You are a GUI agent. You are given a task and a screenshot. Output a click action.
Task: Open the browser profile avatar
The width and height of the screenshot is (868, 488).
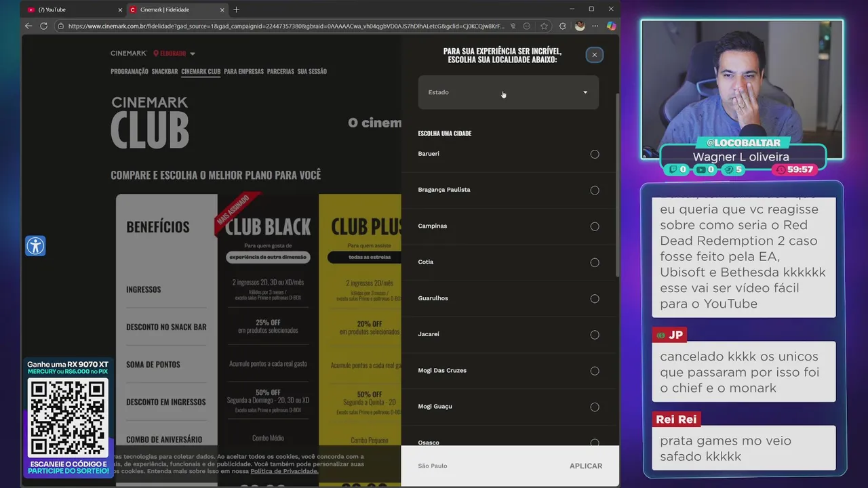(x=580, y=26)
